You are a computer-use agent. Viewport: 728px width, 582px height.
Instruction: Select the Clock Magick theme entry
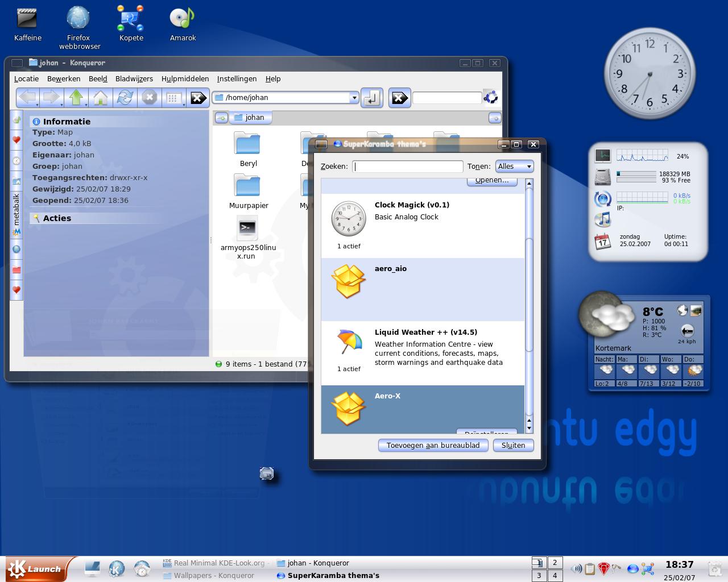tap(423, 226)
